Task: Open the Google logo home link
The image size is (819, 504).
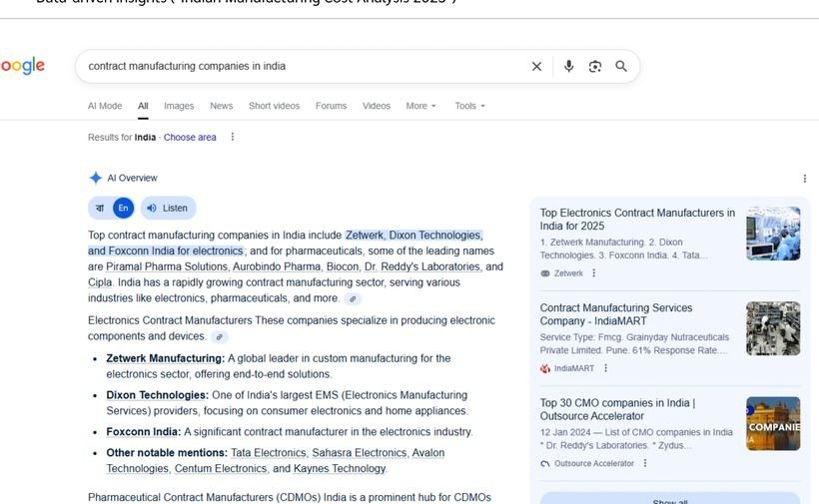Action: coord(22,66)
